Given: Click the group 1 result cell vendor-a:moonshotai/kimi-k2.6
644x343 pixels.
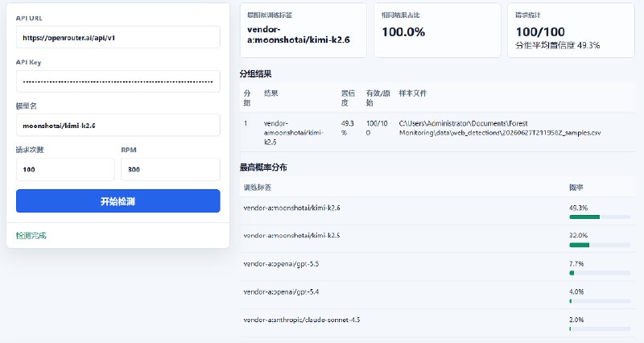Looking at the screenshot, I should (294, 132).
